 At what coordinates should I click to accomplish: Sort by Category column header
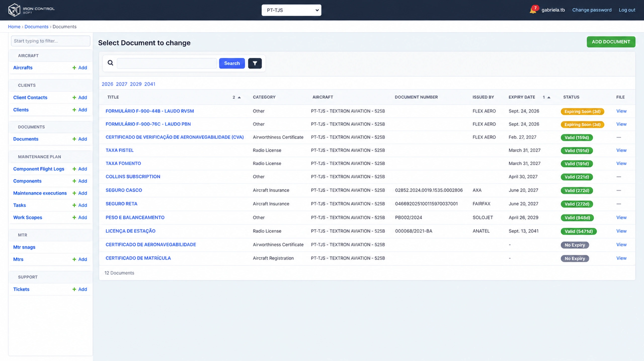(264, 97)
